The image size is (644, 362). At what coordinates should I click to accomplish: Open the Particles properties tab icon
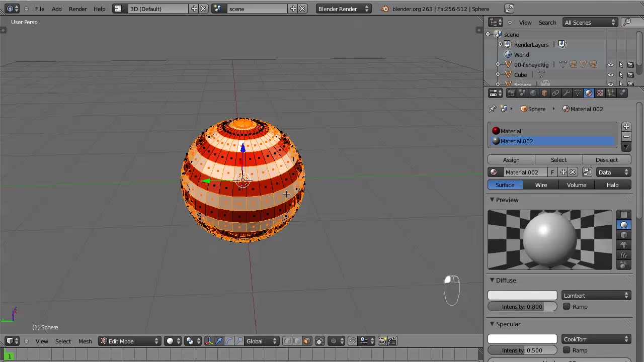pyautogui.click(x=611, y=93)
